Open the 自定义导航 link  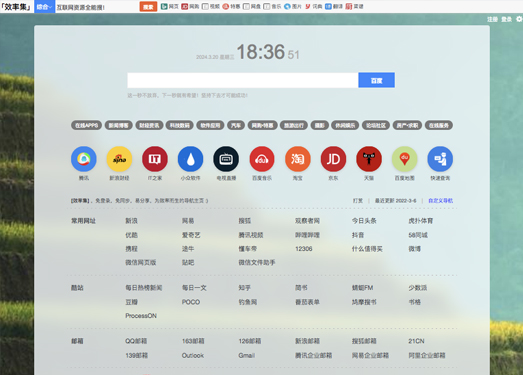tap(441, 201)
